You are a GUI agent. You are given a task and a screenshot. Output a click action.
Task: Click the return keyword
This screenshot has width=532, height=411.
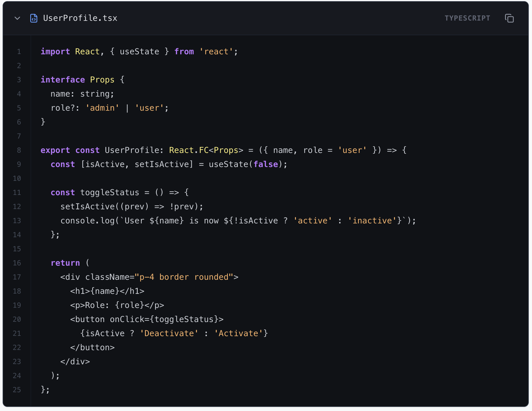click(x=65, y=263)
